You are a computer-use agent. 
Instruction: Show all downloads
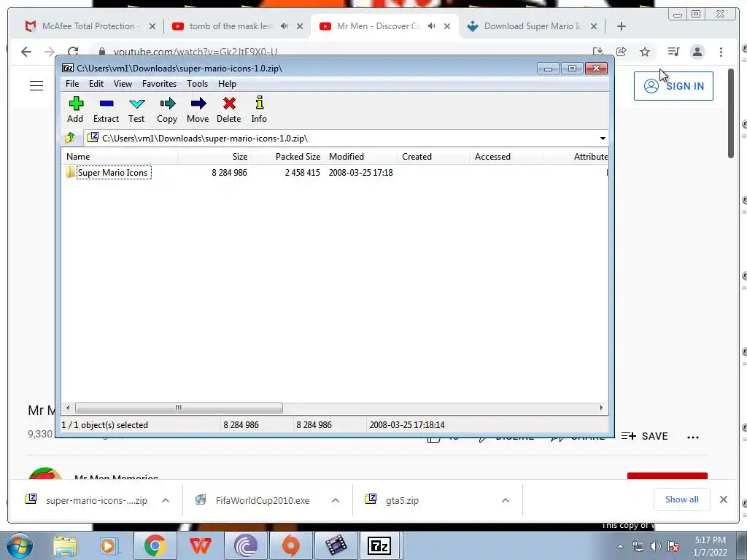point(682,499)
